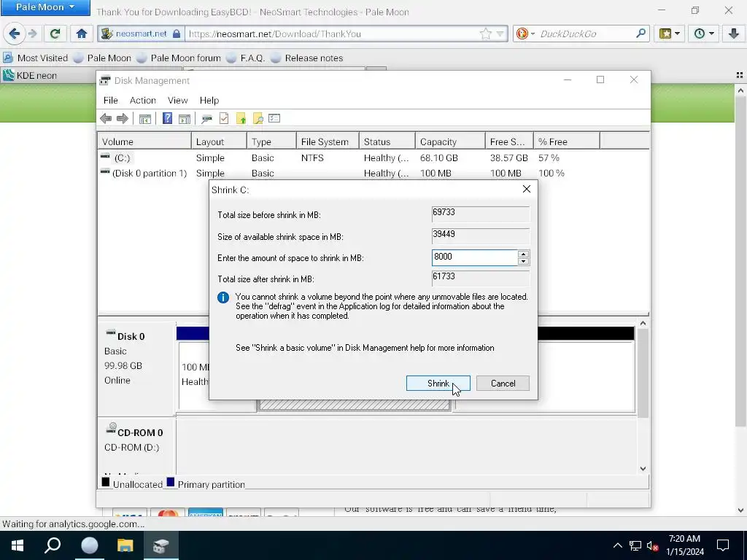The height and width of the screenshot is (560, 747).
Task: Decrease shrink amount with down spinner arrow
Action: click(523, 262)
